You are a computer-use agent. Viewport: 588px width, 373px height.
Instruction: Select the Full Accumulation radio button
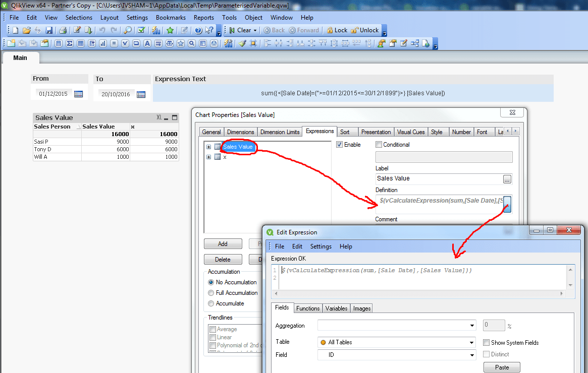pos(211,293)
